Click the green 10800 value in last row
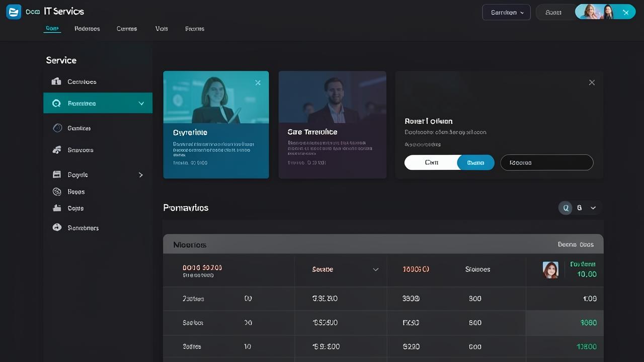Screen dimensions: 644x362 point(587,346)
